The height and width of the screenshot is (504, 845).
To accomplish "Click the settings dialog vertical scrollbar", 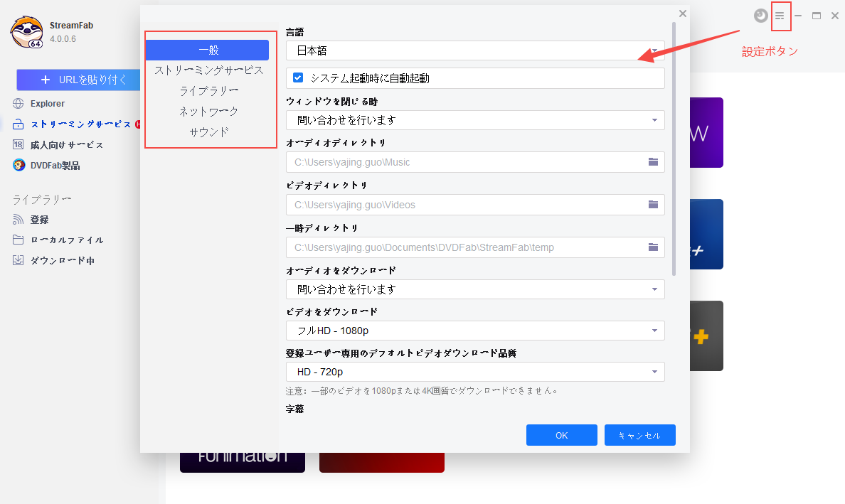I will point(674,149).
